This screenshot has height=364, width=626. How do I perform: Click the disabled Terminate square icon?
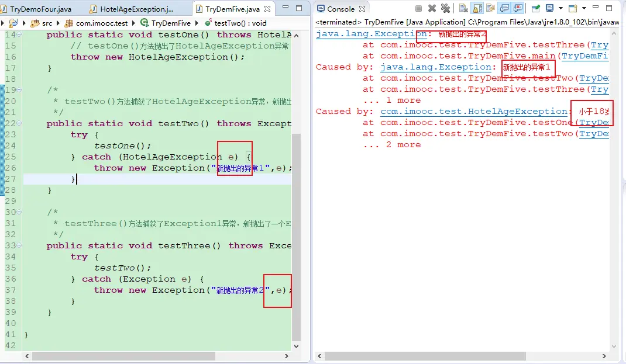tap(419, 9)
